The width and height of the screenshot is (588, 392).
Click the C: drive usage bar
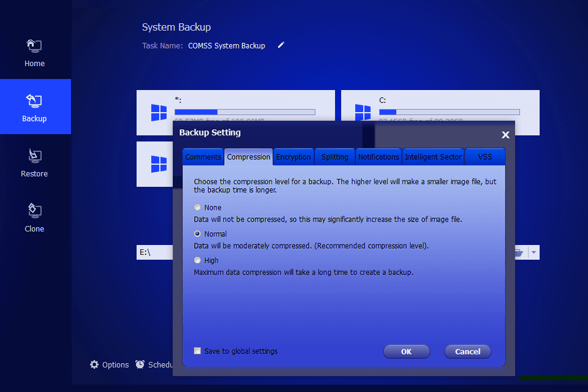(449, 112)
